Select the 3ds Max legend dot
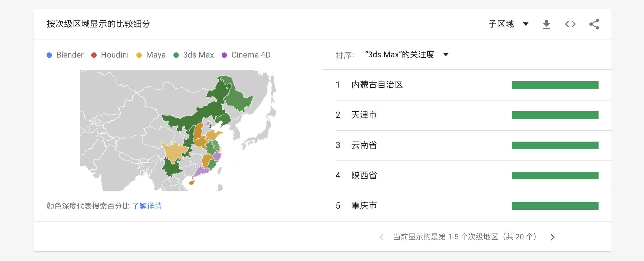The image size is (644, 261). click(x=176, y=55)
